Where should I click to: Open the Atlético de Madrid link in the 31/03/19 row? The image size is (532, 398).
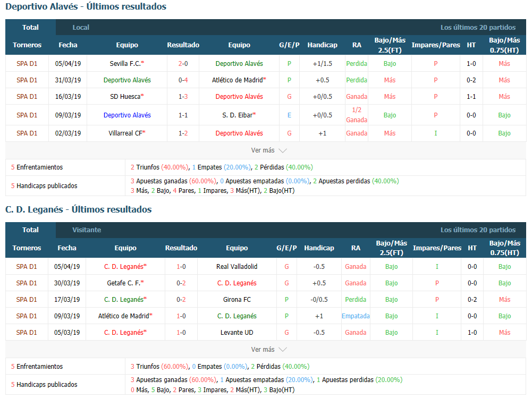239,80
